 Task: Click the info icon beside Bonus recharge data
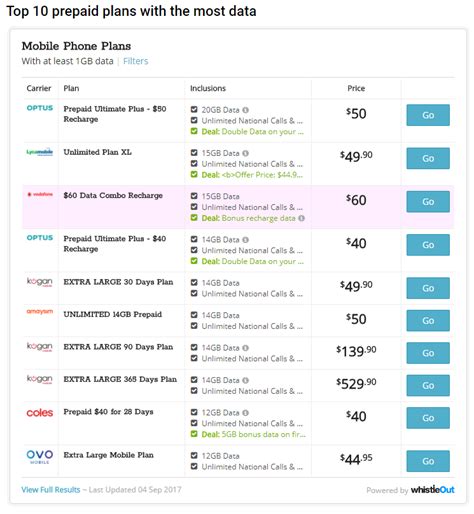pyautogui.click(x=301, y=218)
